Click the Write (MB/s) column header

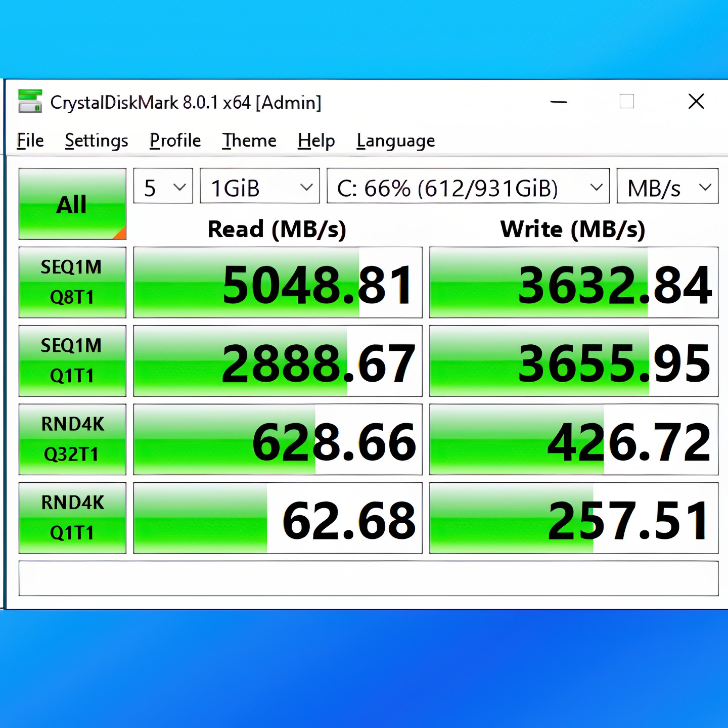[x=573, y=230]
